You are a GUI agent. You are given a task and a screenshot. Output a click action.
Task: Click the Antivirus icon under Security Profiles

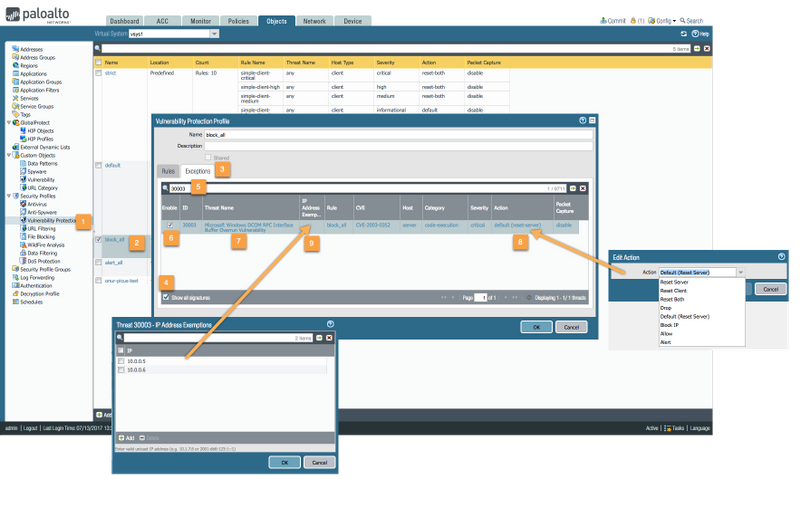23,204
